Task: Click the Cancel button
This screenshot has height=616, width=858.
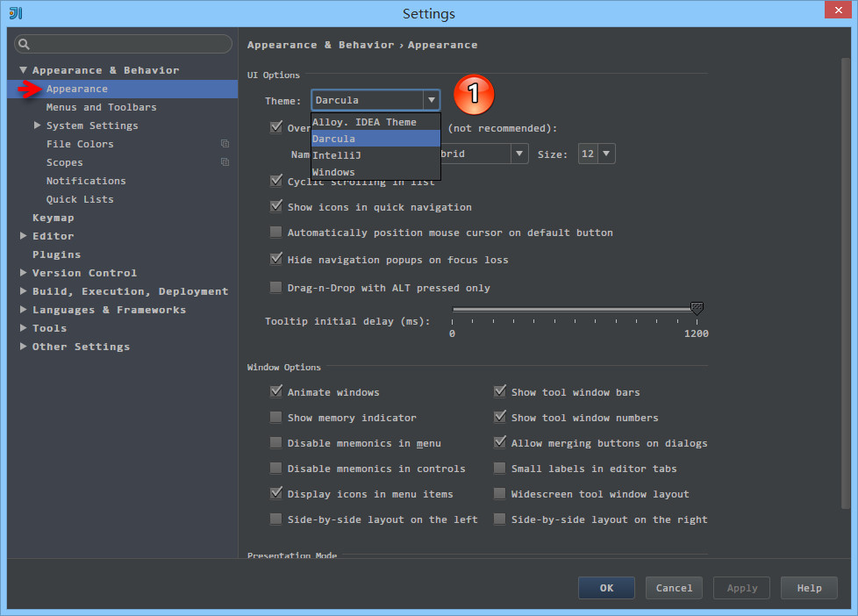Action: 674,588
